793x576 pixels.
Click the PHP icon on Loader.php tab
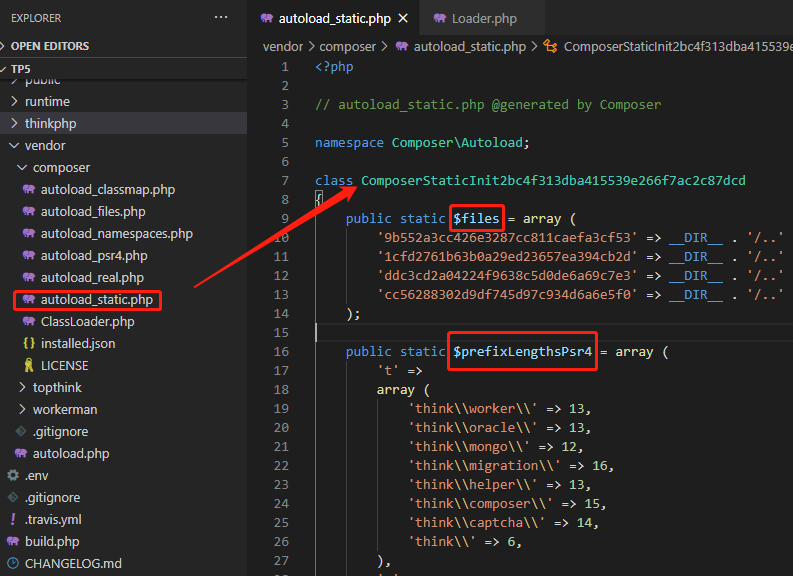[x=439, y=18]
